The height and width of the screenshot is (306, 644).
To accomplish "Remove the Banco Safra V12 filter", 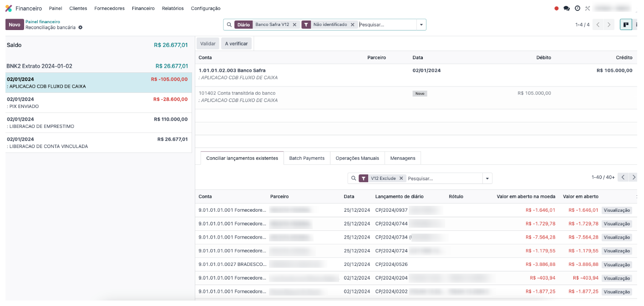I will [294, 25].
